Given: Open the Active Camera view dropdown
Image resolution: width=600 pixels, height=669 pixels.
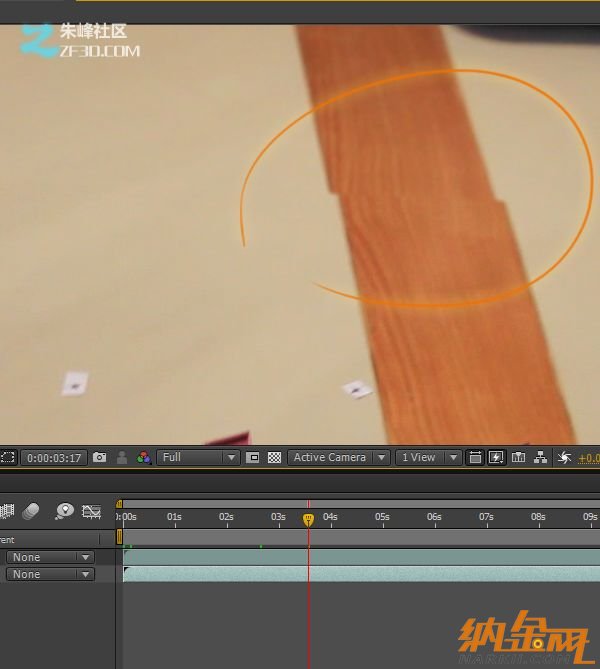Looking at the screenshot, I should pyautogui.click(x=339, y=457).
